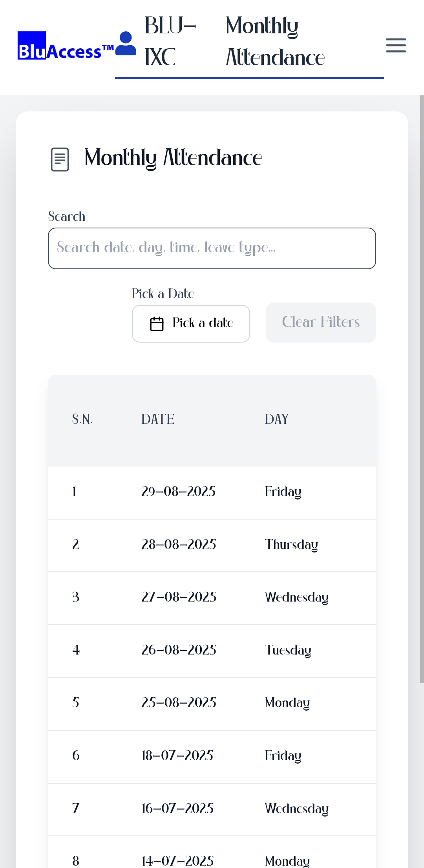The width and height of the screenshot is (424, 868).
Task: Select the Monthly Attendance header title
Action: click(275, 42)
